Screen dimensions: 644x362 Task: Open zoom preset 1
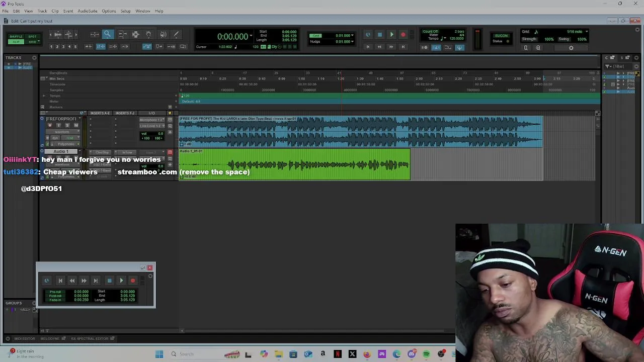[x=51, y=47]
